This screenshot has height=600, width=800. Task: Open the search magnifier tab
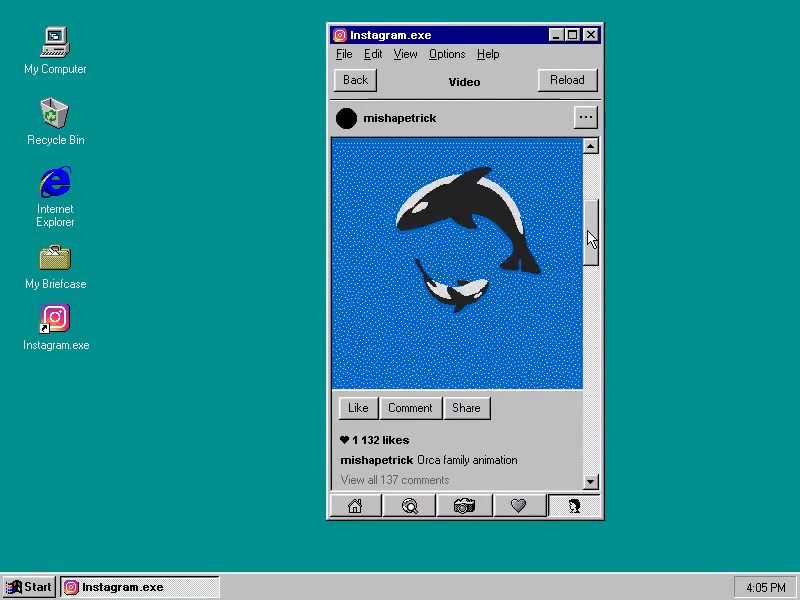[x=409, y=506]
